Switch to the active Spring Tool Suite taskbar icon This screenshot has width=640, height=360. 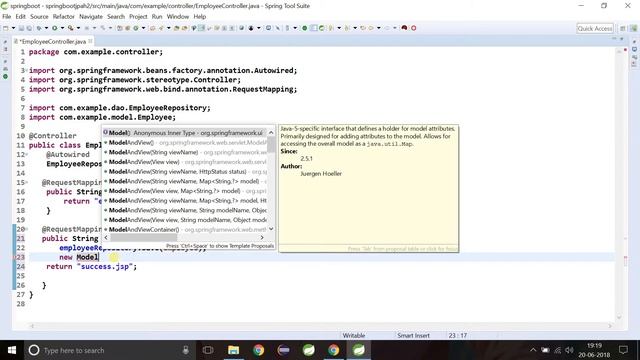pos(359,350)
